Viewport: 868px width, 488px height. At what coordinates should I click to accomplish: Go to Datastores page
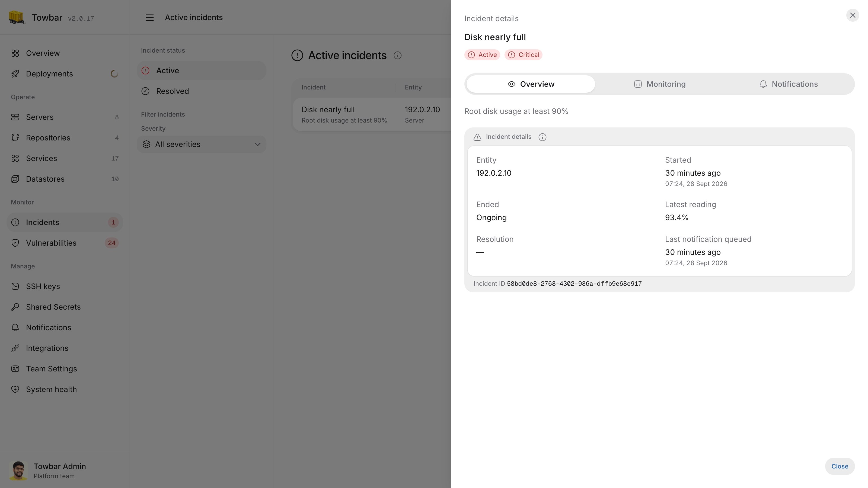point(65,179)
